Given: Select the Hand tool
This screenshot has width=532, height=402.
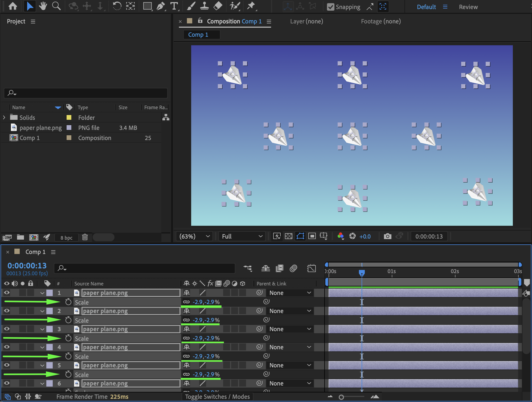Looking at the screenshot, I should 43,6.
